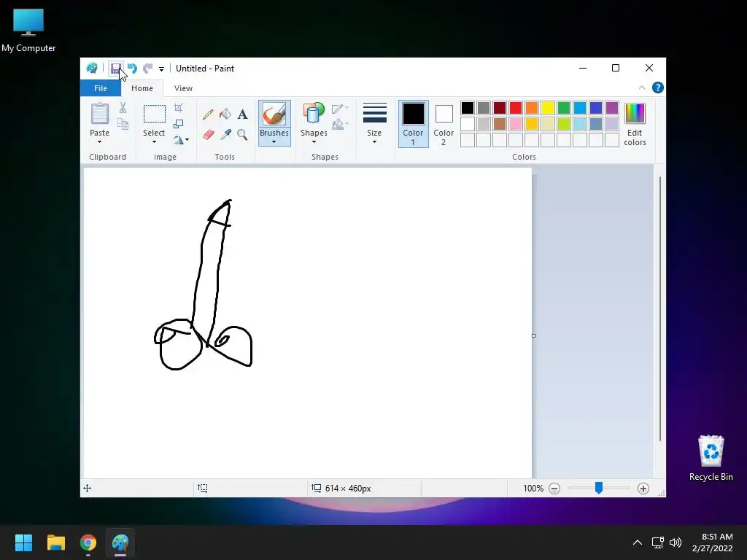The width and height of the screenshot is (747, 560).
Task: Undo the last action
Action: (x=132, y=69)
